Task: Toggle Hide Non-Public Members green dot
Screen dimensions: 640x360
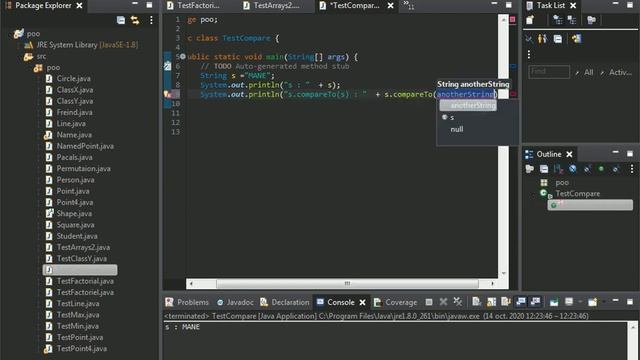Action: click(x=601, y=169)
